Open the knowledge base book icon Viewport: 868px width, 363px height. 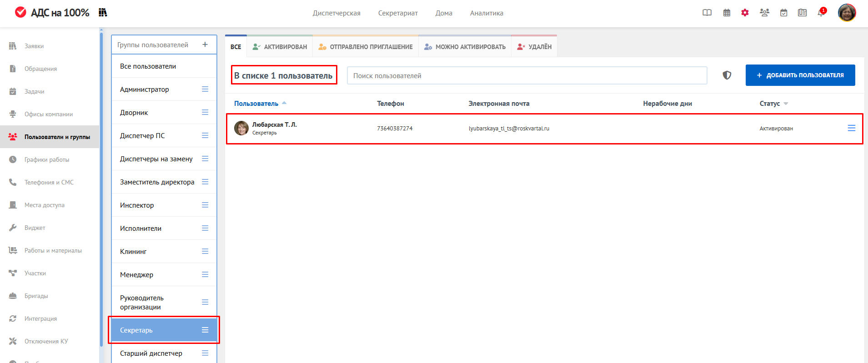(x=707, y=13)
